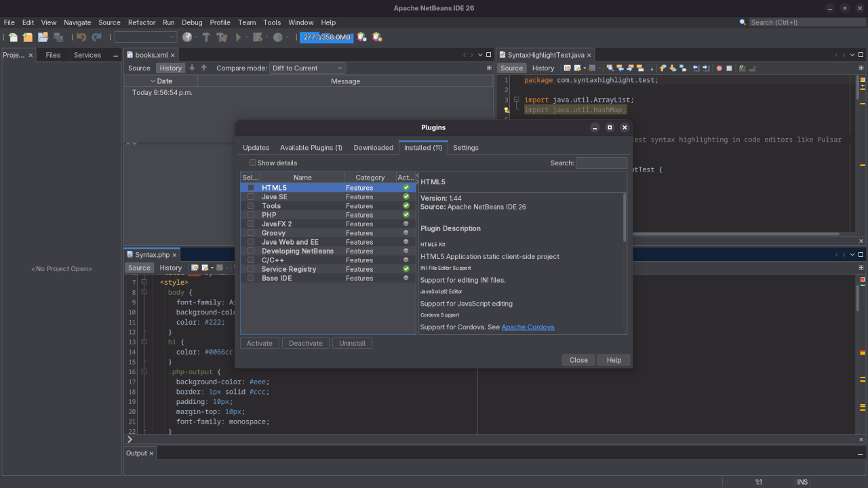The image size is (868, 488).
Task: Click the Last Edit icon in Java editor
Action: point(567,68)
